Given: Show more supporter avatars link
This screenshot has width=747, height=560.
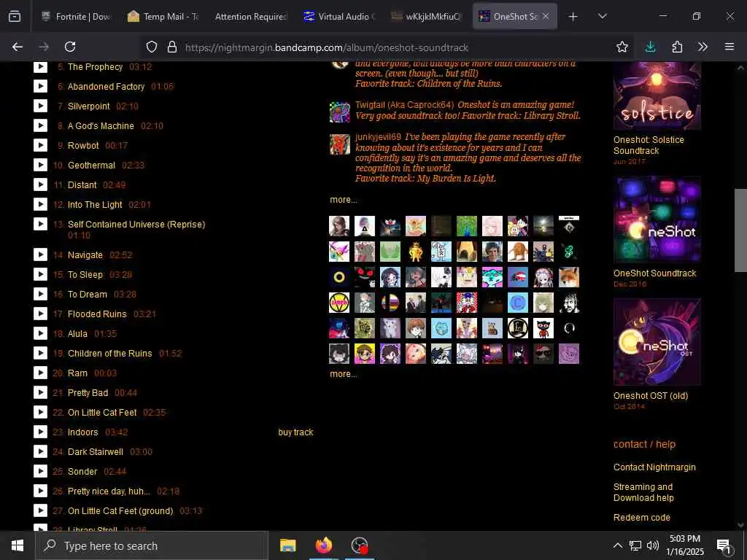Looking at the screenshot, I should point(344,374).
